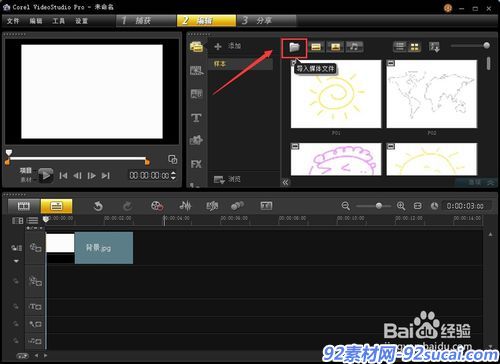Toggle show photos in the library
The height and width of the screenshot is (364, 500).
(x=335, y=47)
